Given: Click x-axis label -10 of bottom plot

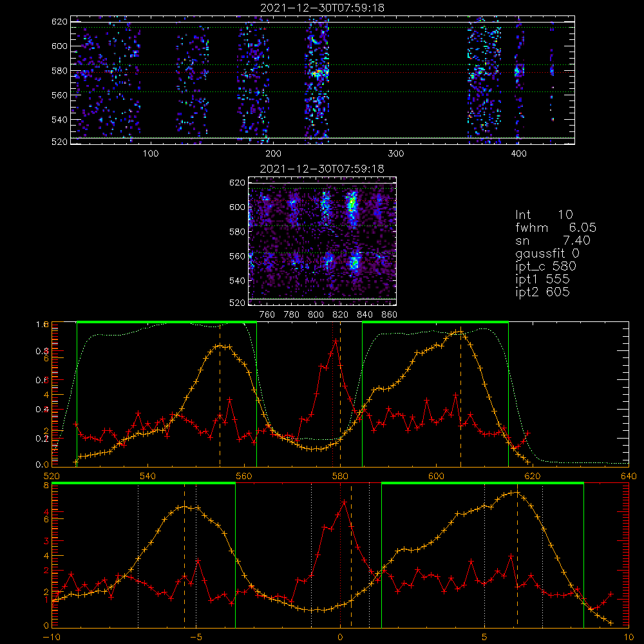Looking at the screenshot, I should (x=52, y=638).
